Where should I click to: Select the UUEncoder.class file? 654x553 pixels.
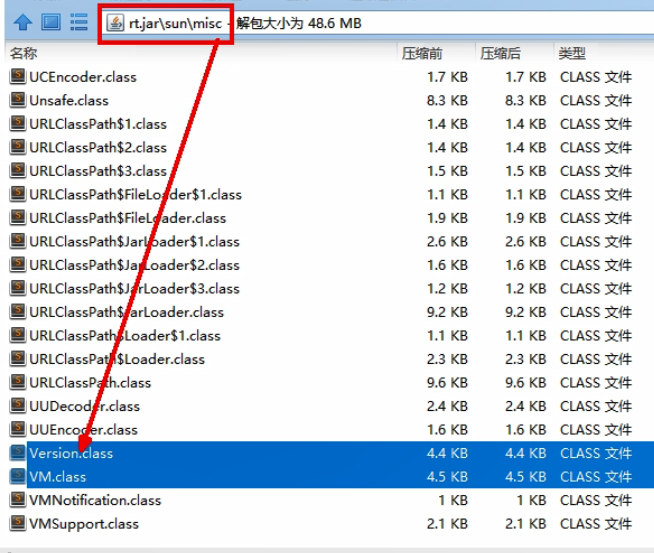[x=84, y=430]
